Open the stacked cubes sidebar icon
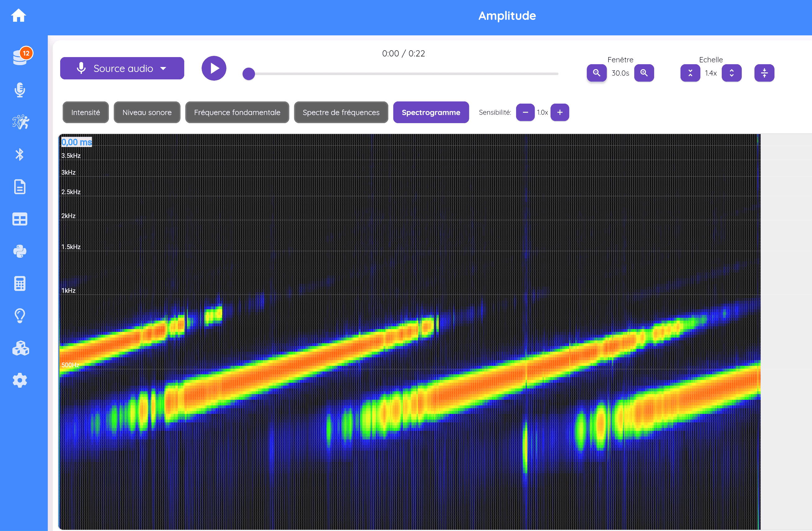The width and height of the screenshot is (812, 531). 20,348
